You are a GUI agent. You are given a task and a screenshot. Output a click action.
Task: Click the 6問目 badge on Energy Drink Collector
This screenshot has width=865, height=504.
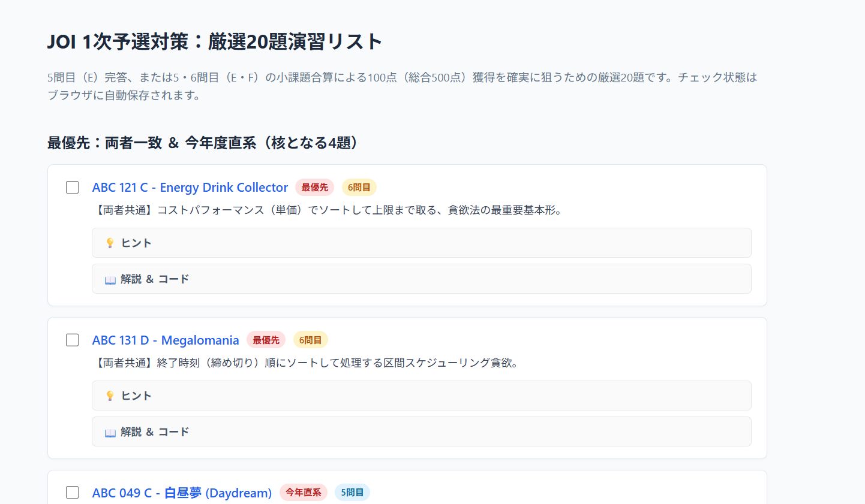pyautogui.click(x=359, y=188)
